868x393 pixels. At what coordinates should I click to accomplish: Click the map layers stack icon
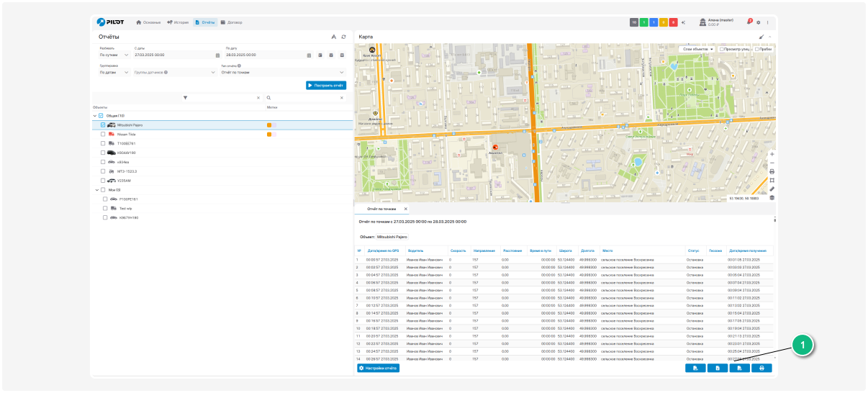pyautogui.click(x=772, y=197)
